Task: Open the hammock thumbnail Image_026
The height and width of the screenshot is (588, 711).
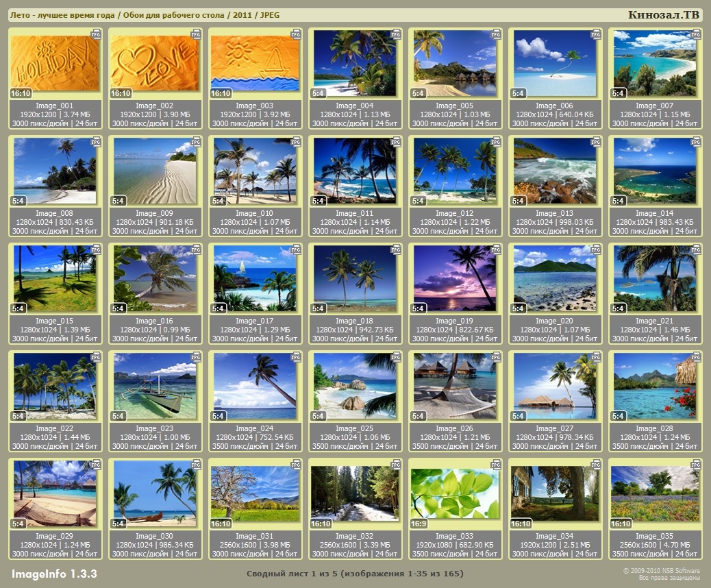Action: pos(455,387)
